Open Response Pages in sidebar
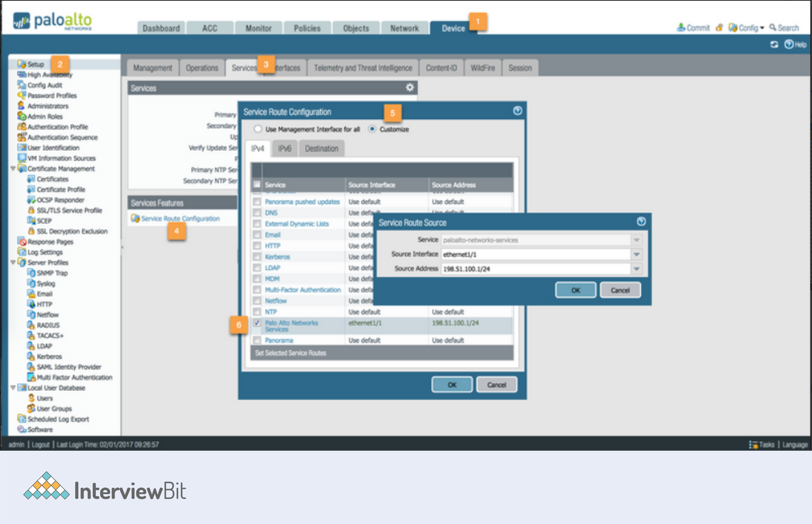The width and height of the screenshot is (812, 524). coord(45,242)
